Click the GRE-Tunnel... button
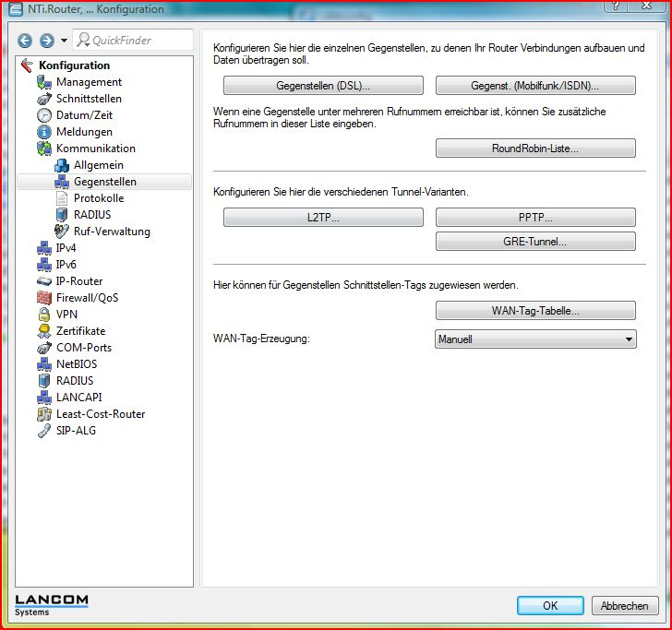672x630 pixels. [535, 242]
